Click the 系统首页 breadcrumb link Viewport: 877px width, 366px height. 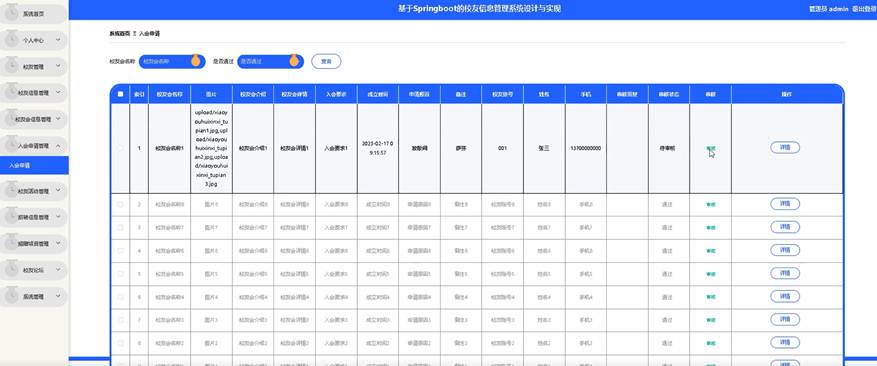tap(119, 34)
